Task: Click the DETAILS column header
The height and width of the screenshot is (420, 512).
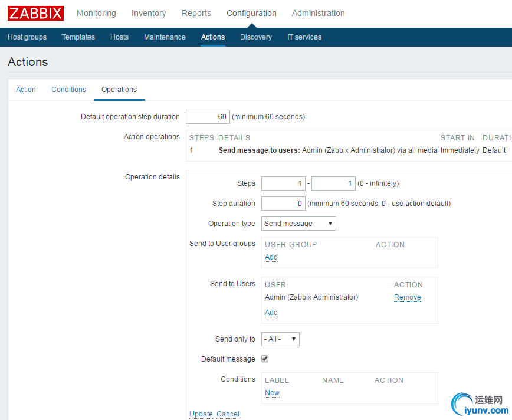Action: [234, 138]
